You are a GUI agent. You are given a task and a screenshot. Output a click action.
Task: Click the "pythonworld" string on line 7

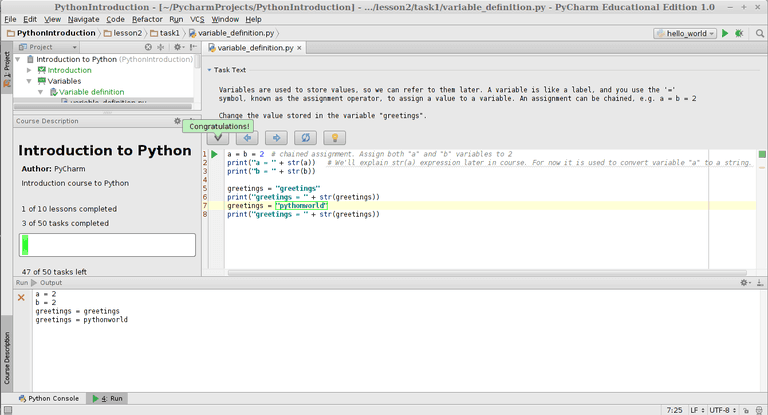tap(301, 206)
